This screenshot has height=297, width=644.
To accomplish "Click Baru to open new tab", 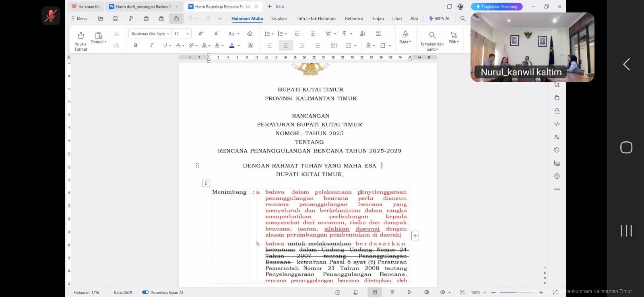I will click(276, 6).
